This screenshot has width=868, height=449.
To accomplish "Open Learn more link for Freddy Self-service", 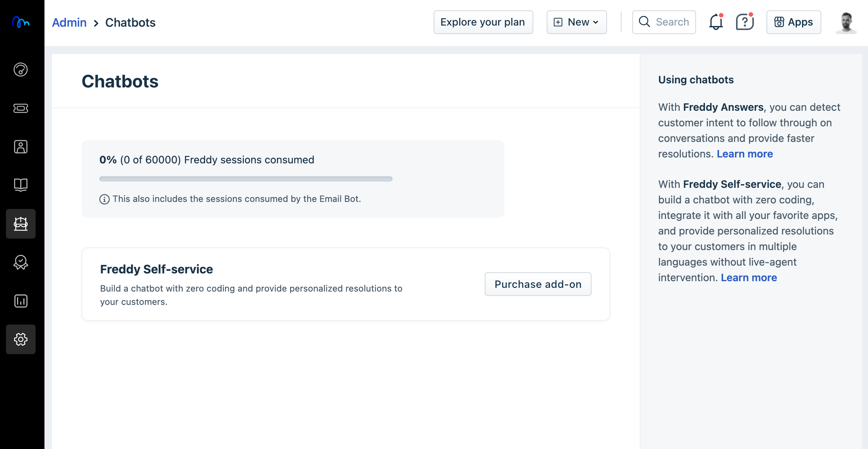I will coord(749,277).
